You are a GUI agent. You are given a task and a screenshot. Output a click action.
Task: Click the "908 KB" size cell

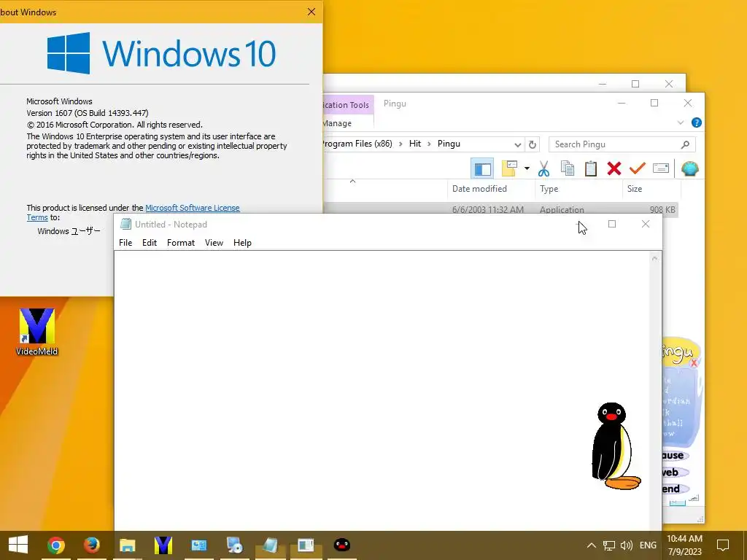(662, 209)
